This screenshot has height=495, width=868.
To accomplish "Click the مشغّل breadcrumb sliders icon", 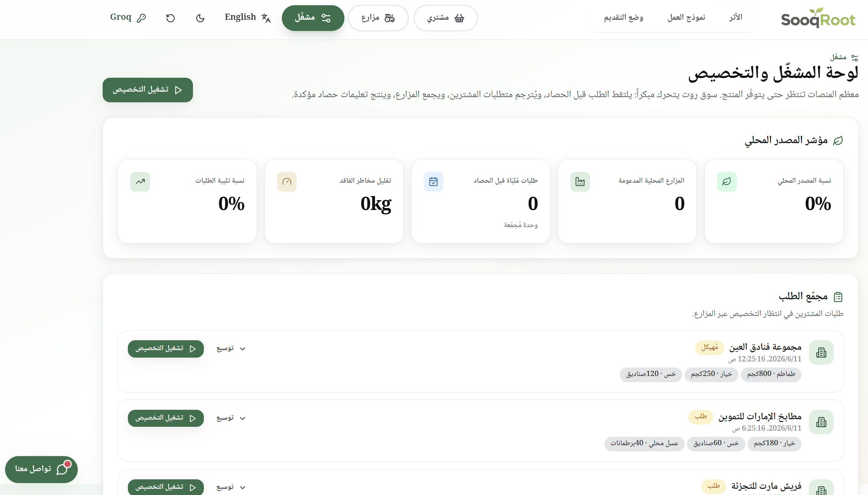I will pos(854,58).
